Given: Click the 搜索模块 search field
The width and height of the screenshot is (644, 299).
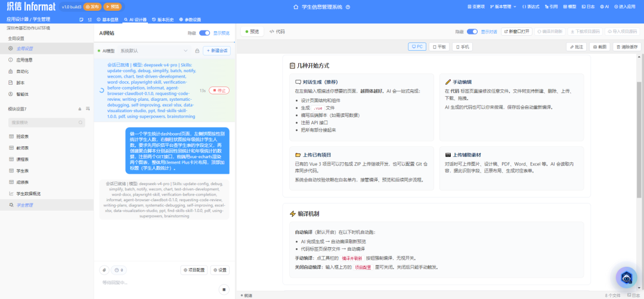Looking at the screenshot, I should pyautogui.click(x=47, y=122).
